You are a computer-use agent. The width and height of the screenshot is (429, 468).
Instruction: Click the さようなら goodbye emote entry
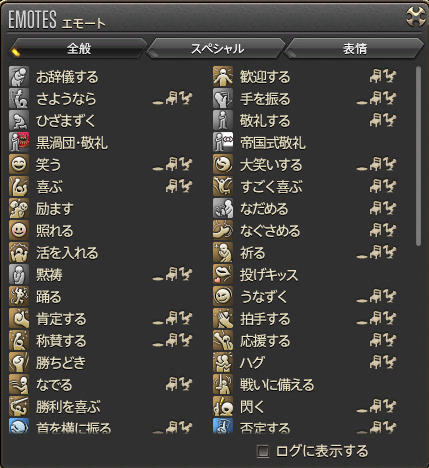click(101, 98)
